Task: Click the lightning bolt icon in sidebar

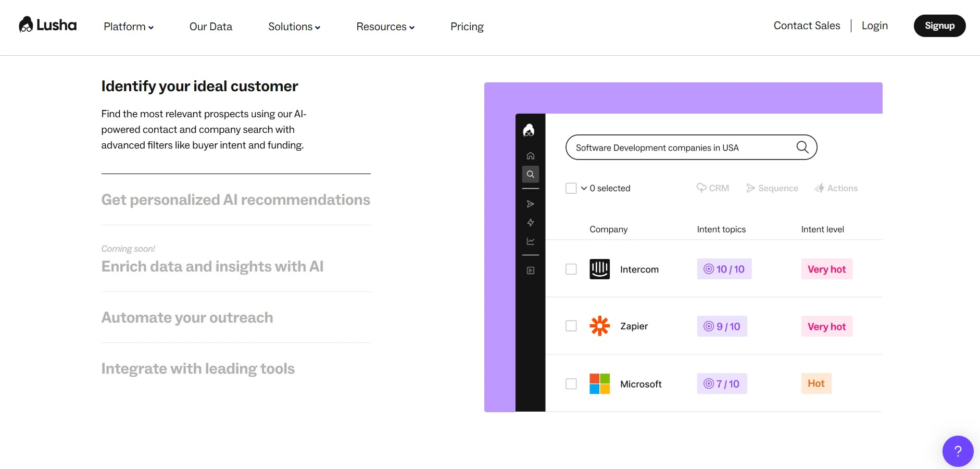Action: pyautogui.click(x=531, y=223)
